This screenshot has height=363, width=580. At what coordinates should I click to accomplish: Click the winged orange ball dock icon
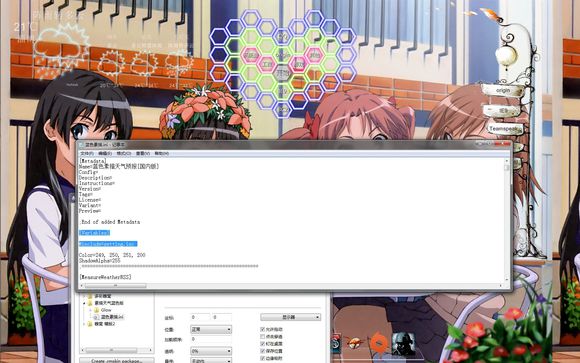[x=355, y=343]
